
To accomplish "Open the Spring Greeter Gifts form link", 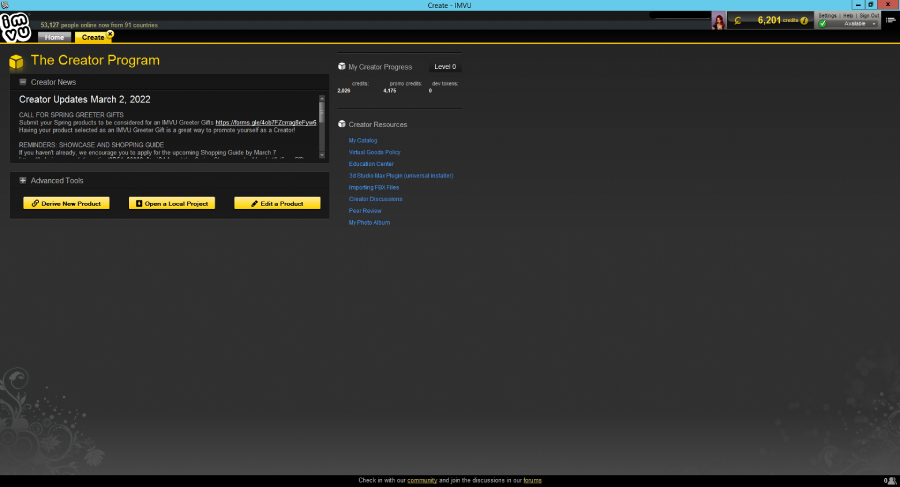I will click(266, 122).
